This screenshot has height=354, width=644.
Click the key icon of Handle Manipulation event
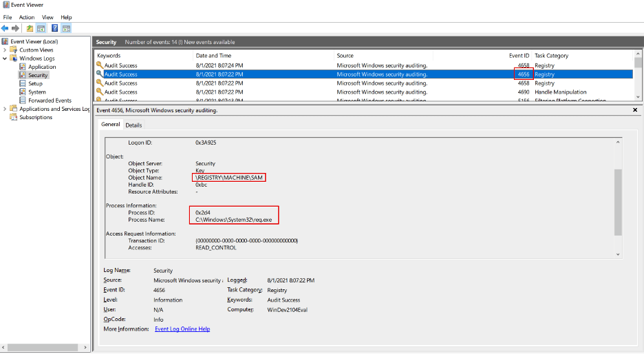[x=99, y=92]
